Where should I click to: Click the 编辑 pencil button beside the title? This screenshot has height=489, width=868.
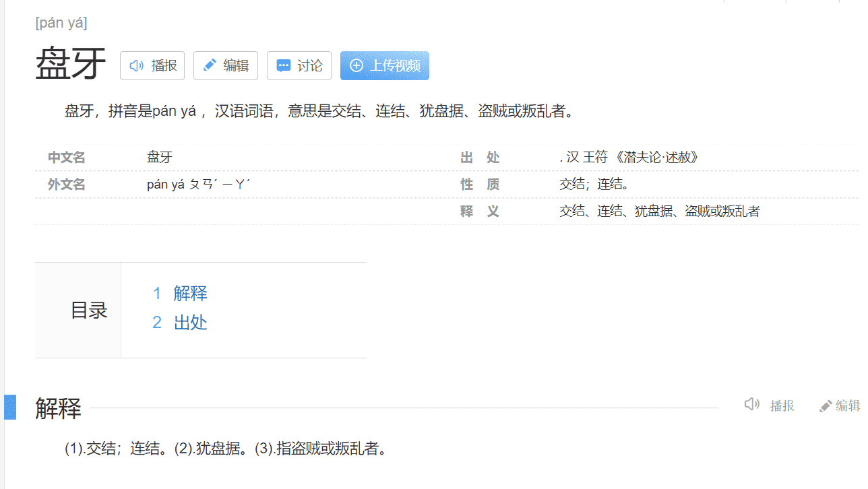point(226,65)
